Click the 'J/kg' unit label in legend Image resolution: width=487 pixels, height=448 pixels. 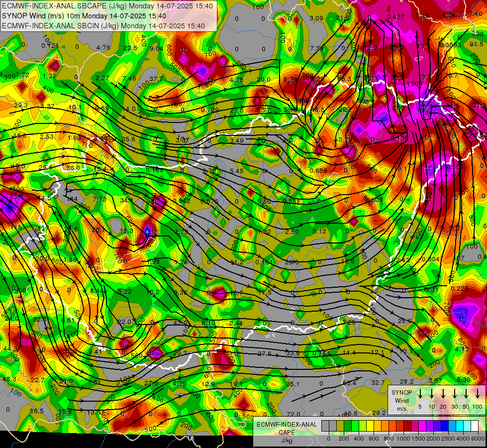pos(287,441)
